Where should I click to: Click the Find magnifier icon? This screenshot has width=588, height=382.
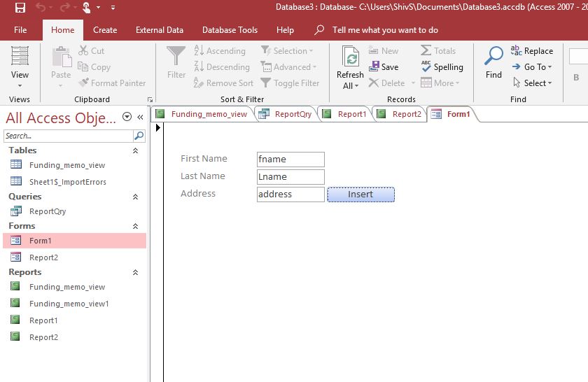(493, 56)
